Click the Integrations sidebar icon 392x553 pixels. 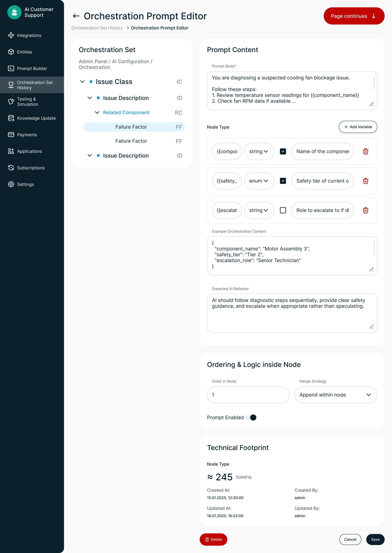point(11,36)
